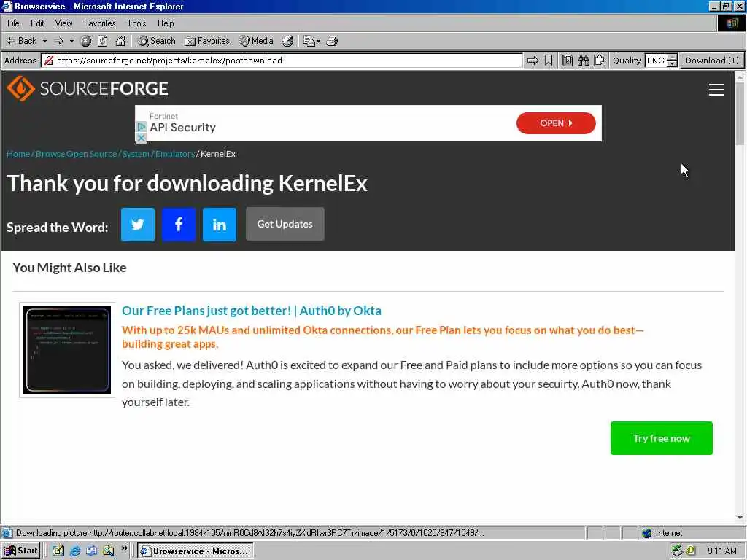Click the Auth0 ad thumbnail image
This screenshot has height=560, width=747.
click(x=67, y=350)
